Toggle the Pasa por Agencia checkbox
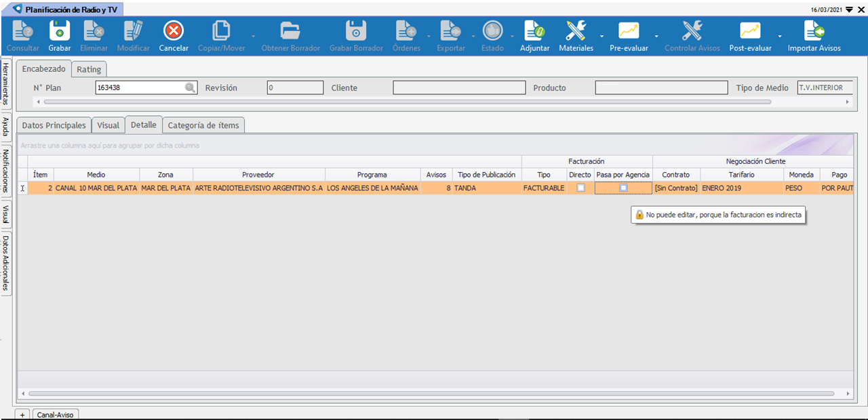 (x=623, y=188)
